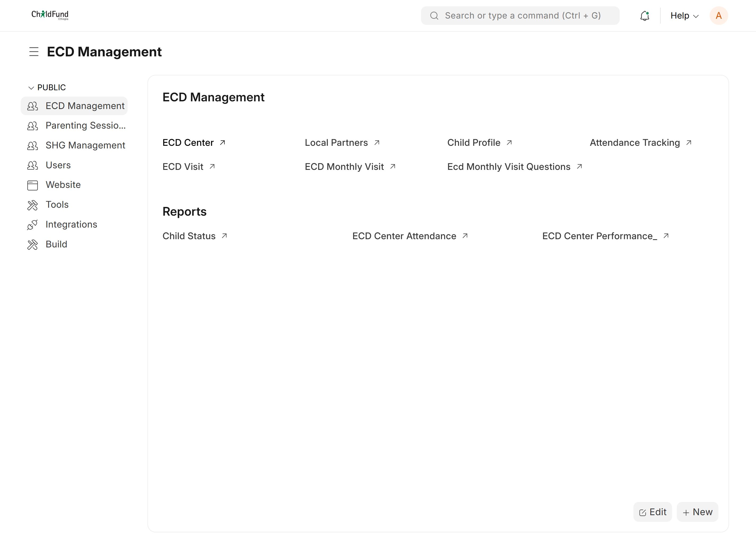
Task: Click the Tools wrench icon
Action: [x=33, y=205]
